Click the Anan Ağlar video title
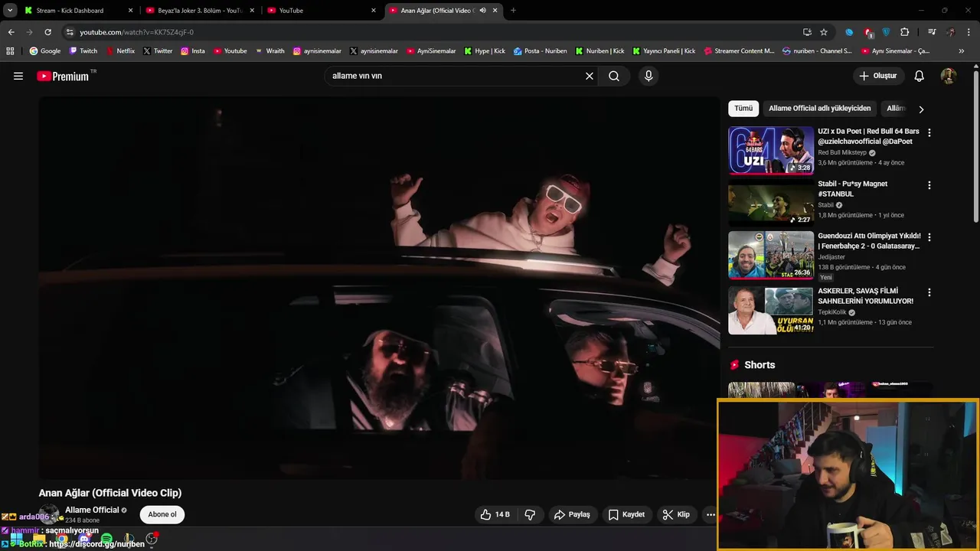This screenshot has width=980, height=551. (110, 493)
